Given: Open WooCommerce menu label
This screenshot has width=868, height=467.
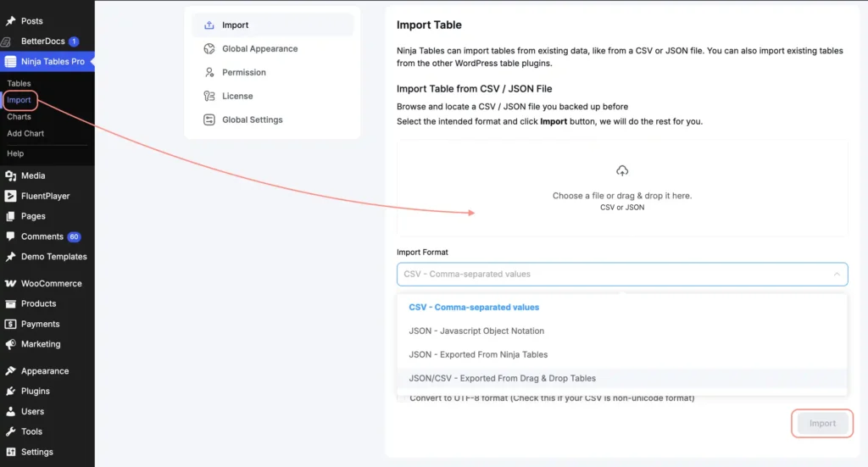Looking at the screenshot, I should [52, 283].
